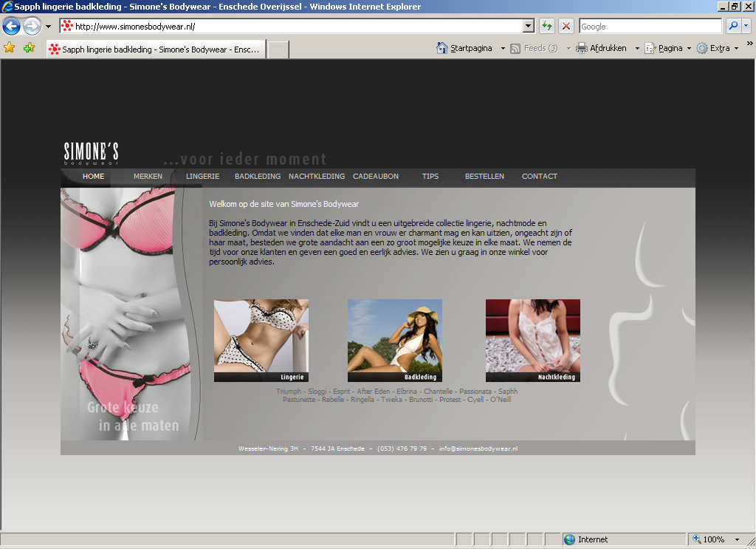Click the After Eden brand name
Viewport: 756px width, 549px height.
(x=373, y=392)
